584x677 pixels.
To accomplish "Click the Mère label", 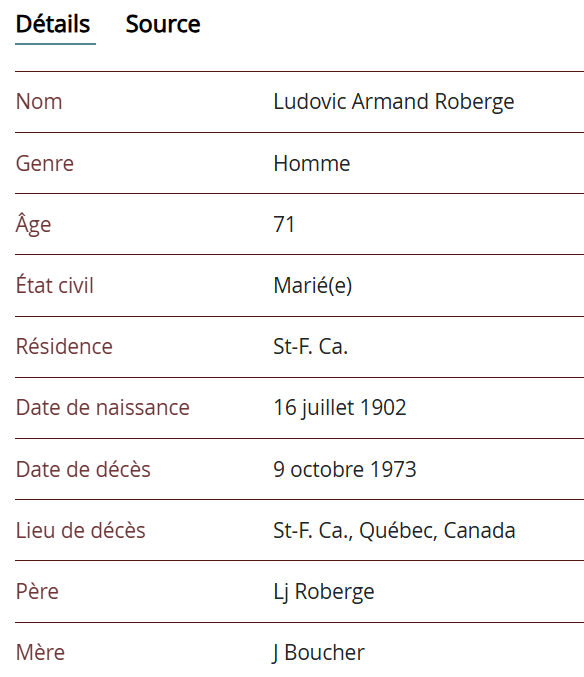I will 40,653.
